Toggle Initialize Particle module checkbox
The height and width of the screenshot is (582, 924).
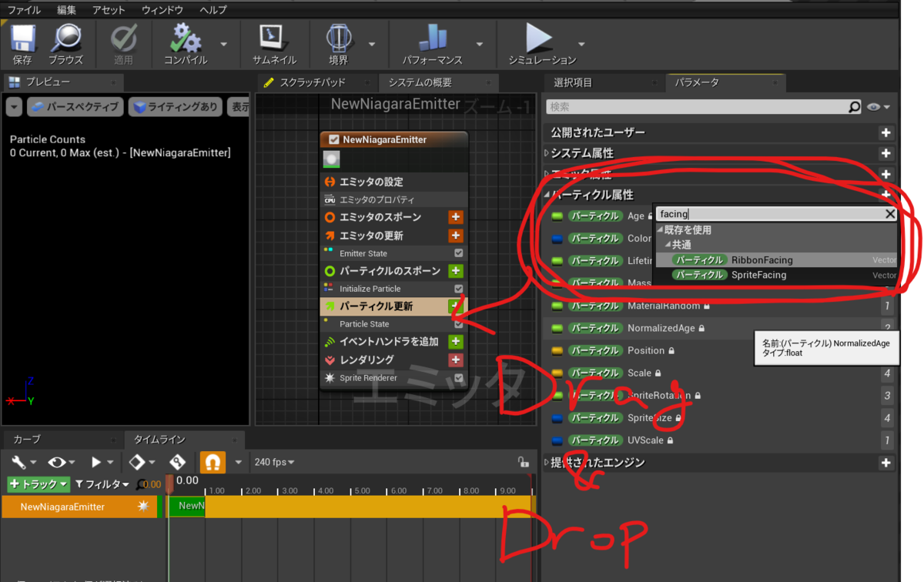click(x=458, y=289)
